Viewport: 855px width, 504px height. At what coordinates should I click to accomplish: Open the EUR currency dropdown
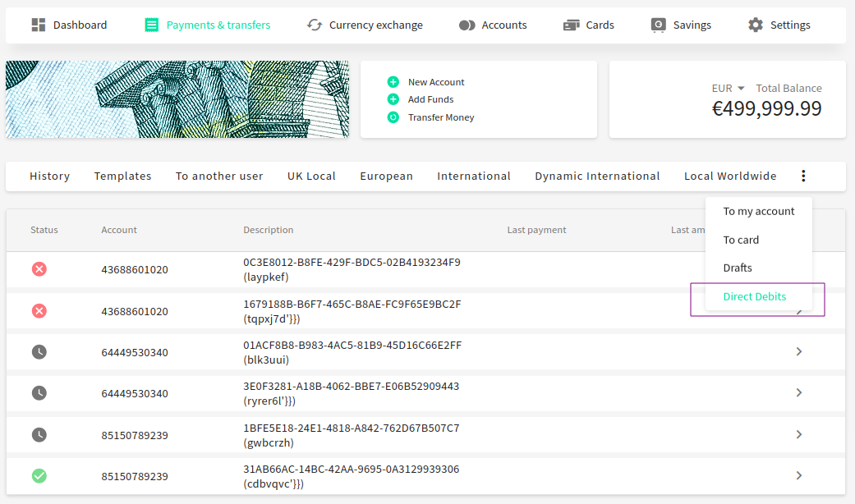[728, 88]
